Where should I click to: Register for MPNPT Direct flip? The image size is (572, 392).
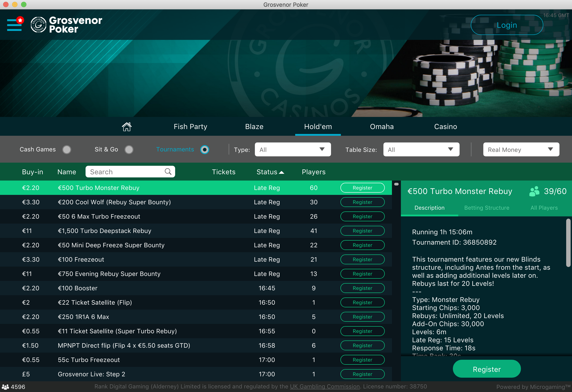[362, 345]
